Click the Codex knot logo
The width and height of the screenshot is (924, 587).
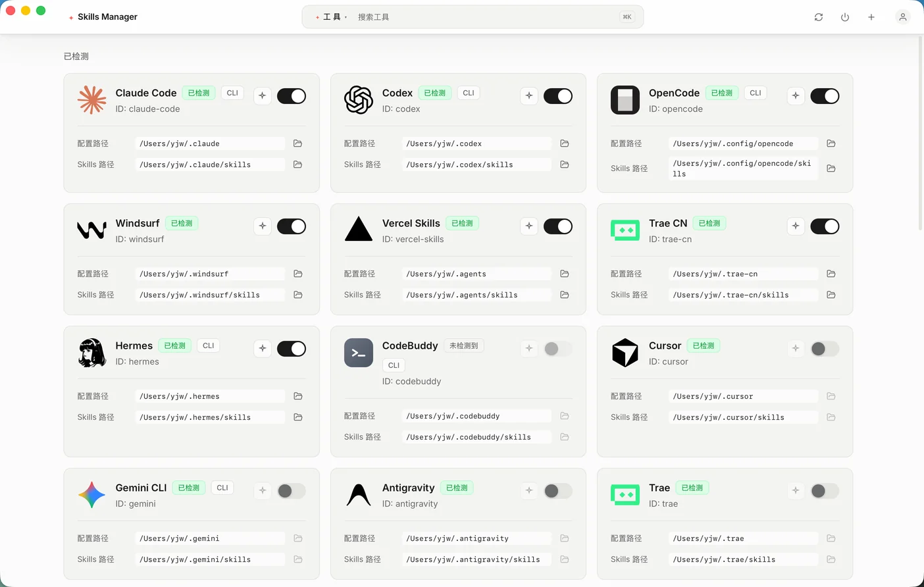pos(359,100)
